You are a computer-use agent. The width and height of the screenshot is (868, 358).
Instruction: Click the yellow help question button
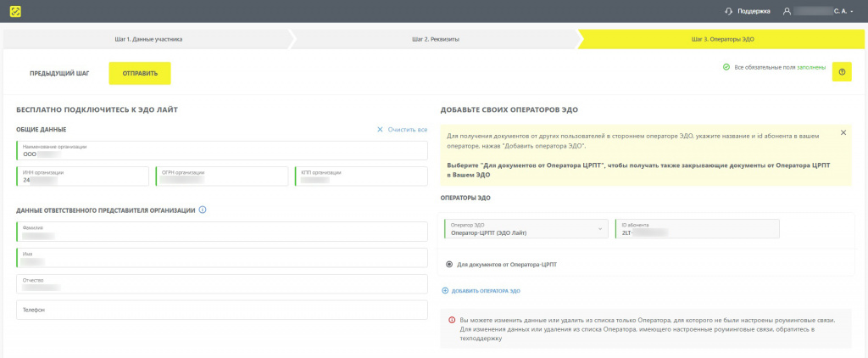(x=842, y=71)
